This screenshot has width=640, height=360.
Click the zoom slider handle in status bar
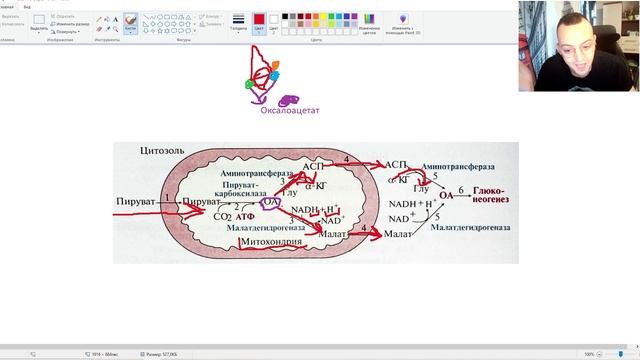621,354
